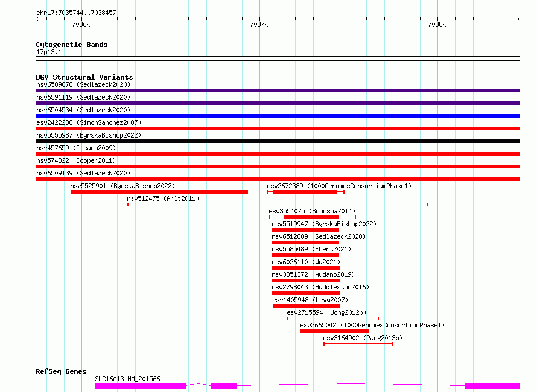The height and width of the screenshot is (392, 537).
Task: Select esv3164902 (Pang2013b) label
Action: pos(363,338)
